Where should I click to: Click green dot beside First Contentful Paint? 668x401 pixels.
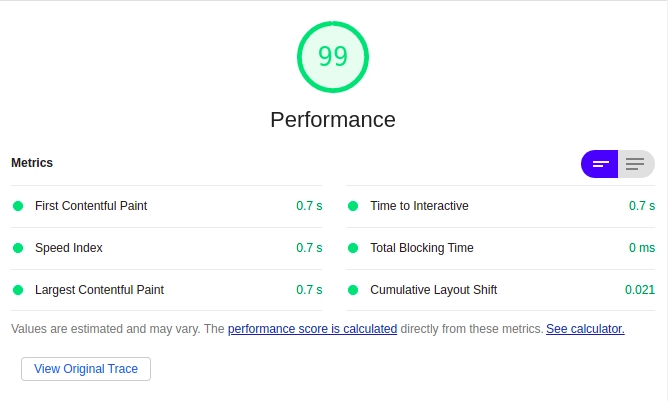pyautogui.click(x=18, y=206)
